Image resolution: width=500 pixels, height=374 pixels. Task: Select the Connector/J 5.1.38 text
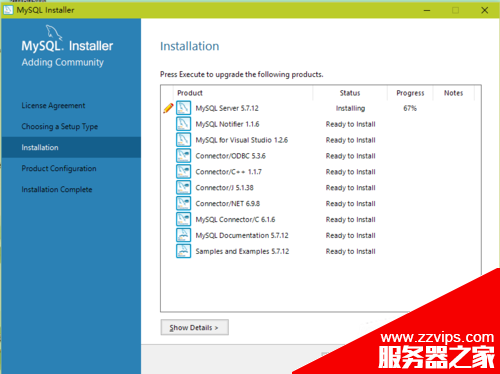click(225, 188)
